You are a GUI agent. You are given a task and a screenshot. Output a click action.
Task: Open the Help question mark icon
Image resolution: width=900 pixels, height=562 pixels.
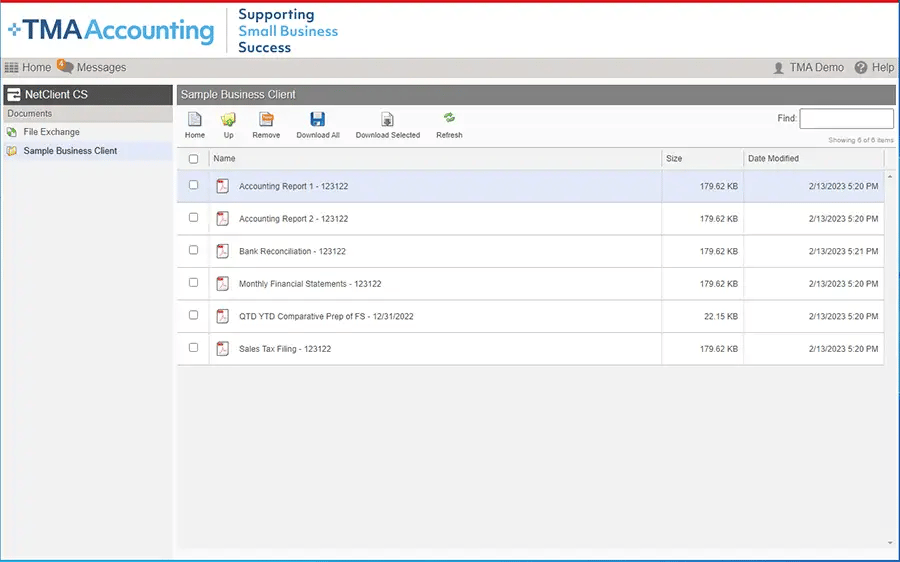[x=860, y=68]
